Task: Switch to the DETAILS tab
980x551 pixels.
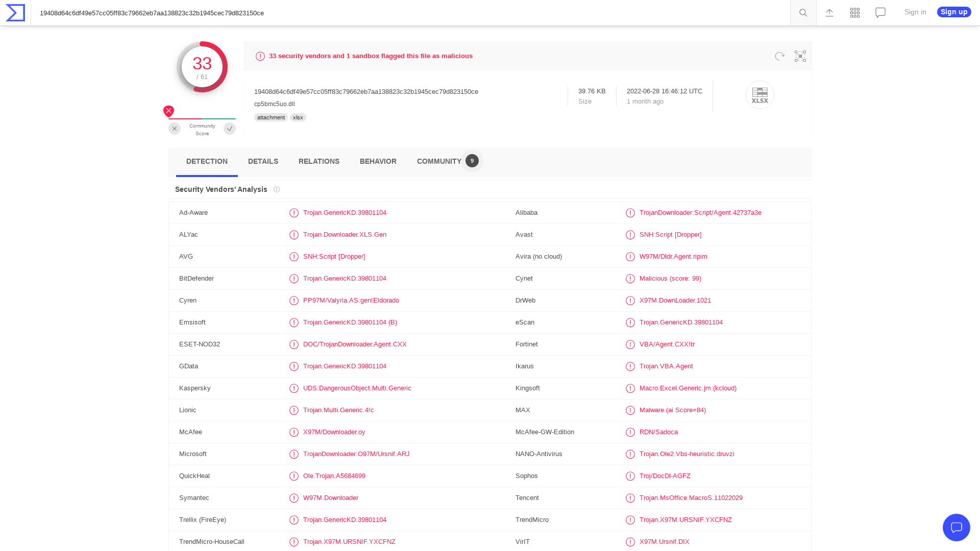Action: pyautogui.click(x=263, y=161)
